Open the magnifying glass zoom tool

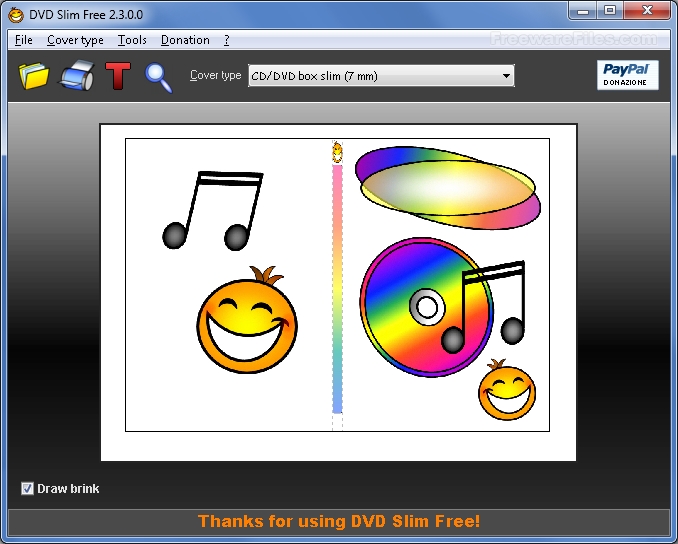158,78
